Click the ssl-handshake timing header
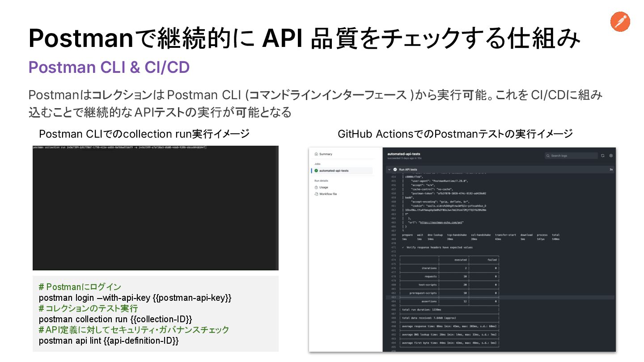644x362 pixels. tap(481, 235)
